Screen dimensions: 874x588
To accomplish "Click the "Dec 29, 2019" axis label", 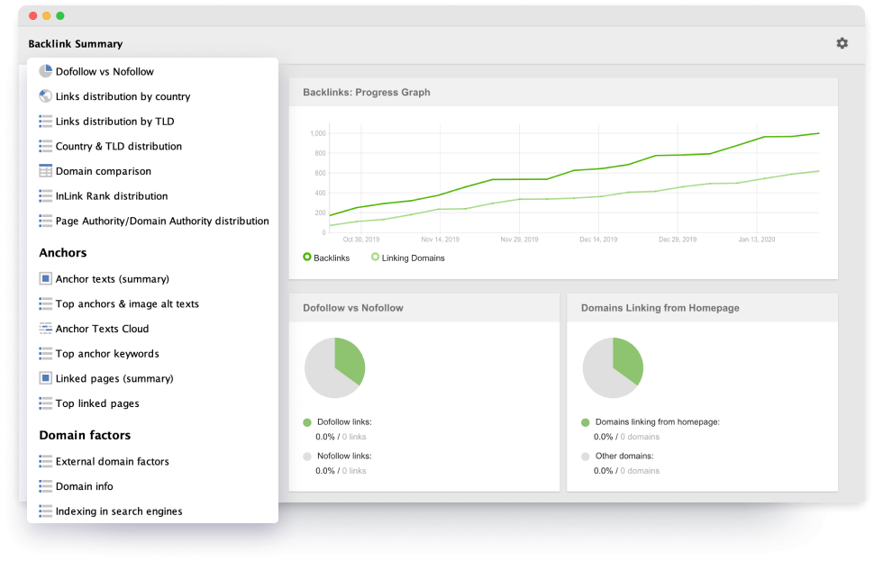I will 678,240.
